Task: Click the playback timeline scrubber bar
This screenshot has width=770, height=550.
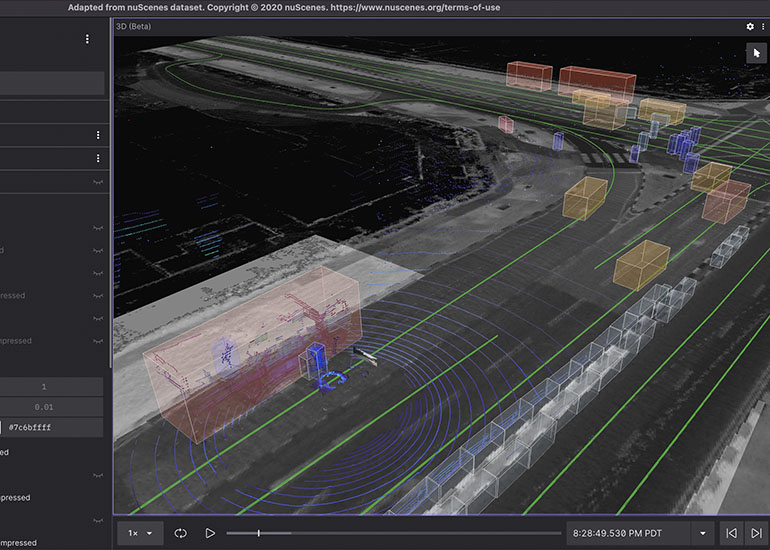Action: (390, 533)
